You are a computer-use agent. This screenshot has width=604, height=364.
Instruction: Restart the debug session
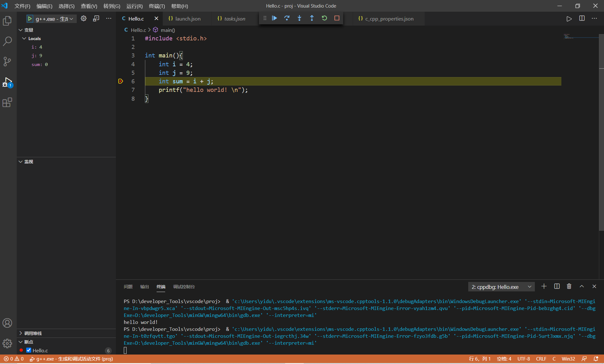324,18
